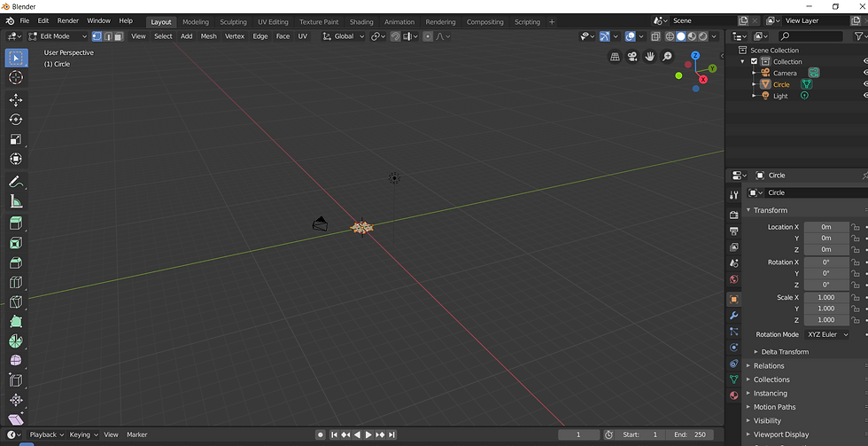Open Render properties tab
This screenshot has width=868, height=446.
point(734,215)
